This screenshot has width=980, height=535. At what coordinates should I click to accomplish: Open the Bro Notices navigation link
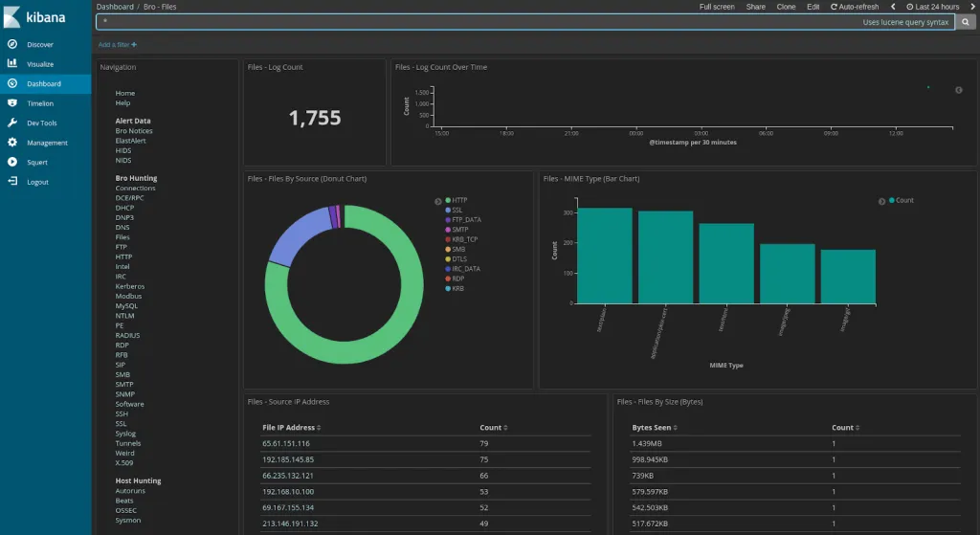pyautogui.click(x=134, y=131)
